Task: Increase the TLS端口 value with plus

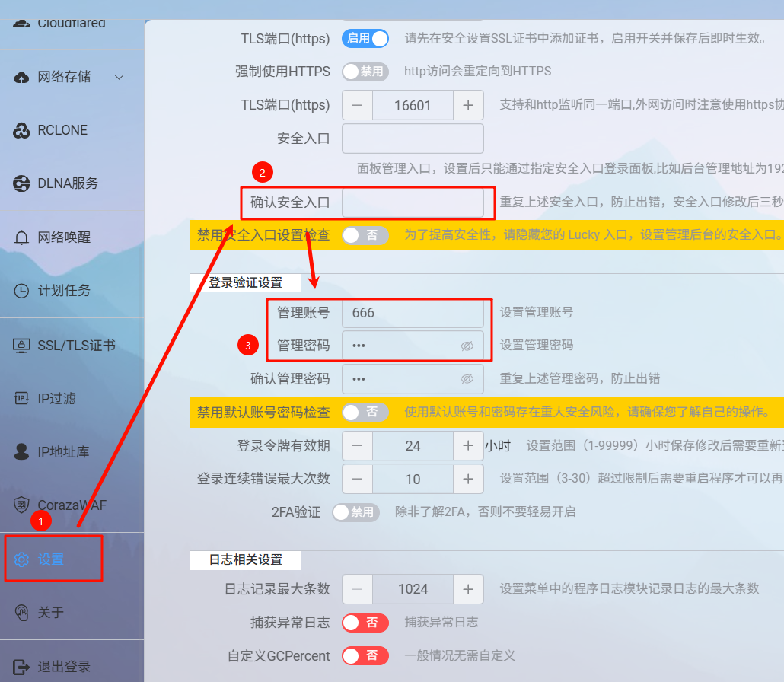Action: point(468,105)
